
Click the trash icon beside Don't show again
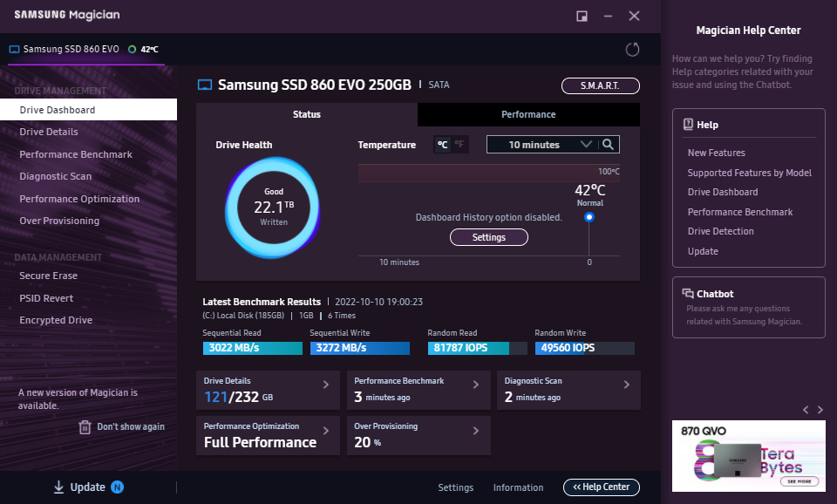coord(85,427)
